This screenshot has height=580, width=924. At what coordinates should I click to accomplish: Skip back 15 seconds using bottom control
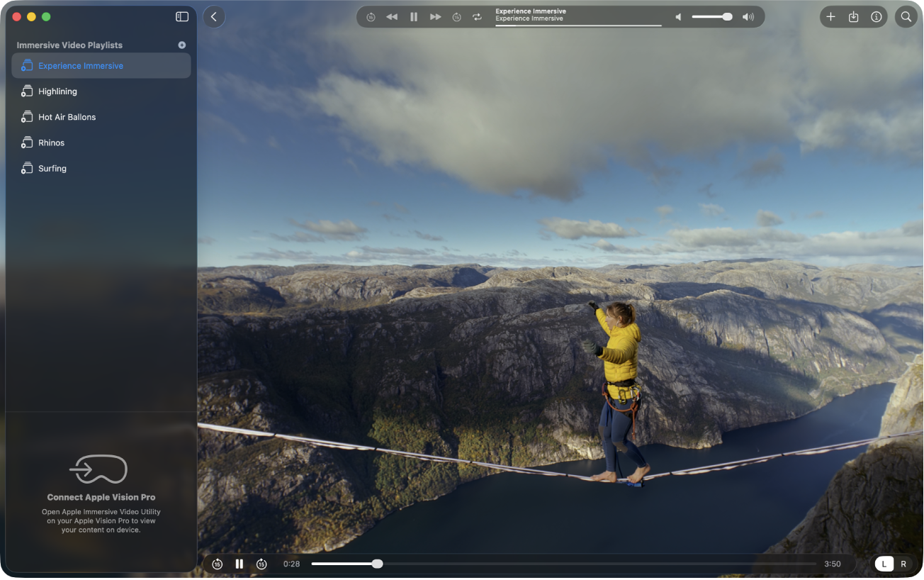[x=217, y=564]
